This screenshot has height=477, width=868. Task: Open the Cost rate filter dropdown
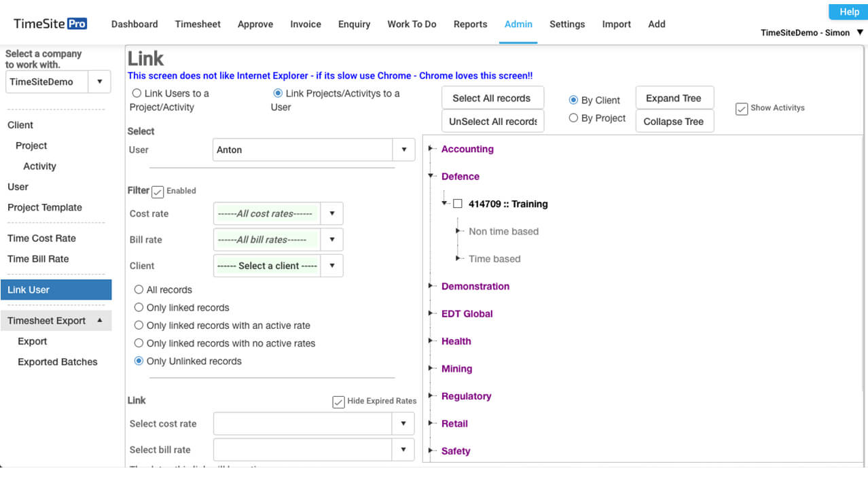click(x=331, y=213)
